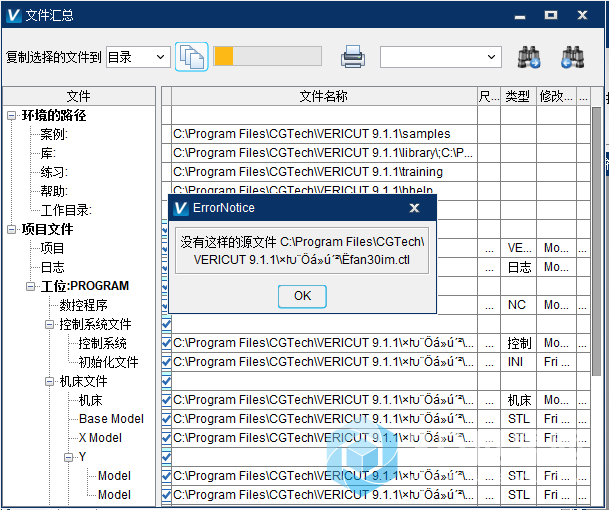Click the 文件名称 column header

tap(324, 96)
